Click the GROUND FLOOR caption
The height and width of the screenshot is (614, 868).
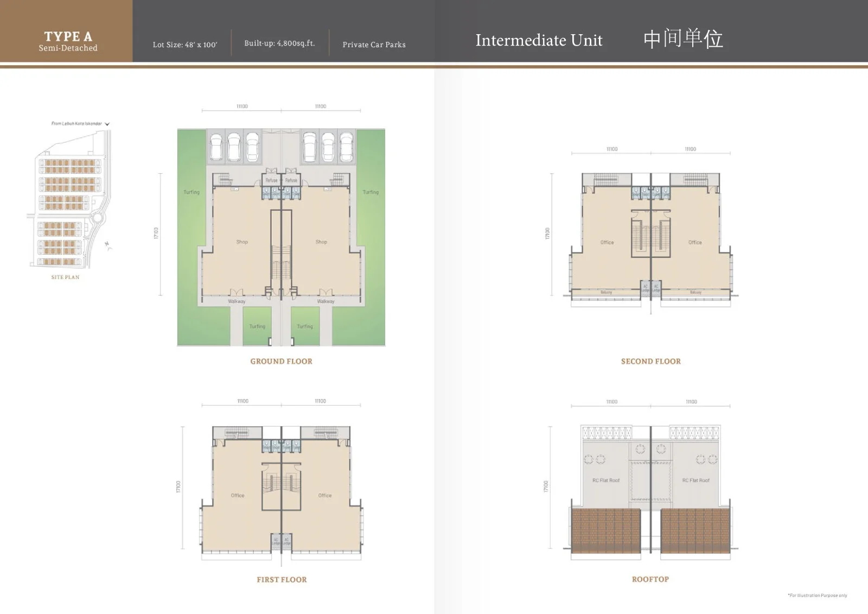click(x=281, y=361)
